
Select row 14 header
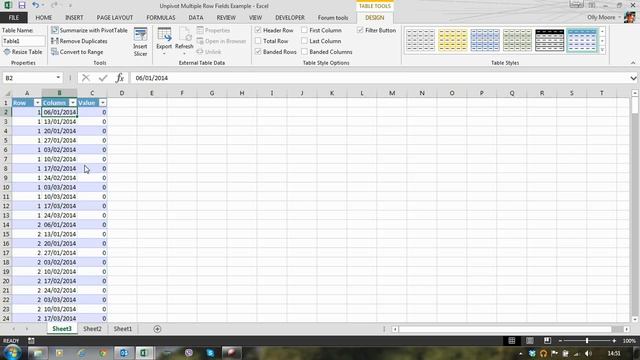point(6,224)
